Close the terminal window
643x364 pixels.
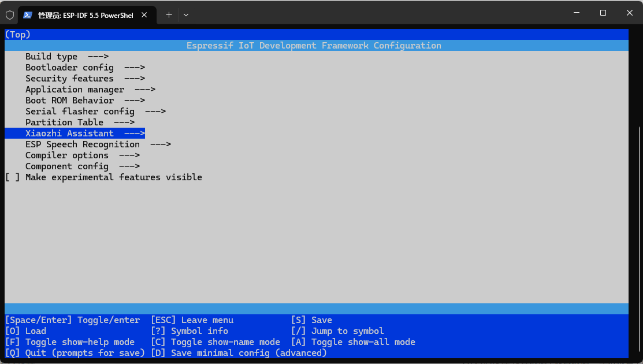630,13
